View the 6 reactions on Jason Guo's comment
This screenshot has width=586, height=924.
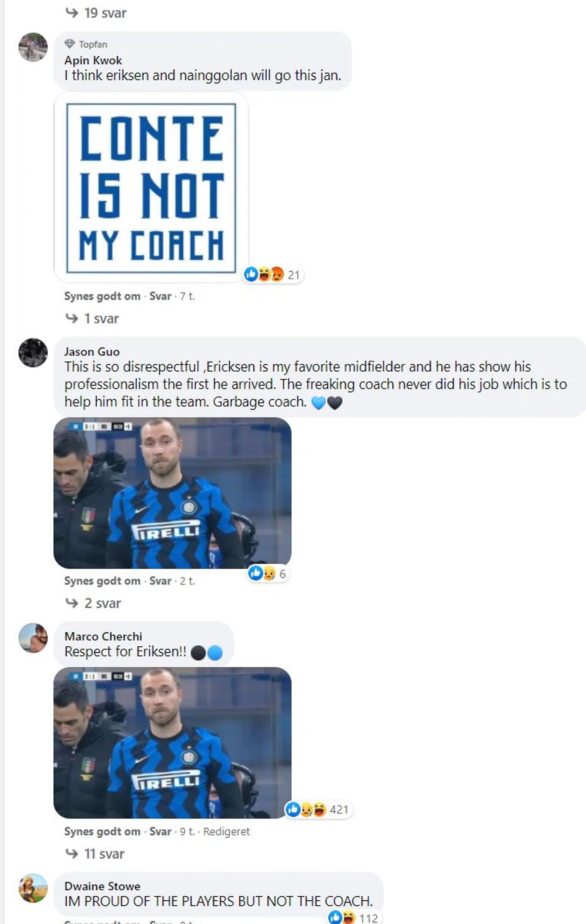pos(268,574)
